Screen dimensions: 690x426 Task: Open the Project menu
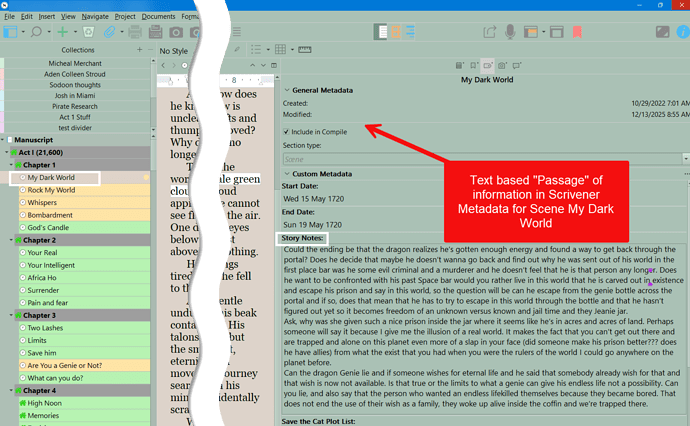(x=126, y=17)
